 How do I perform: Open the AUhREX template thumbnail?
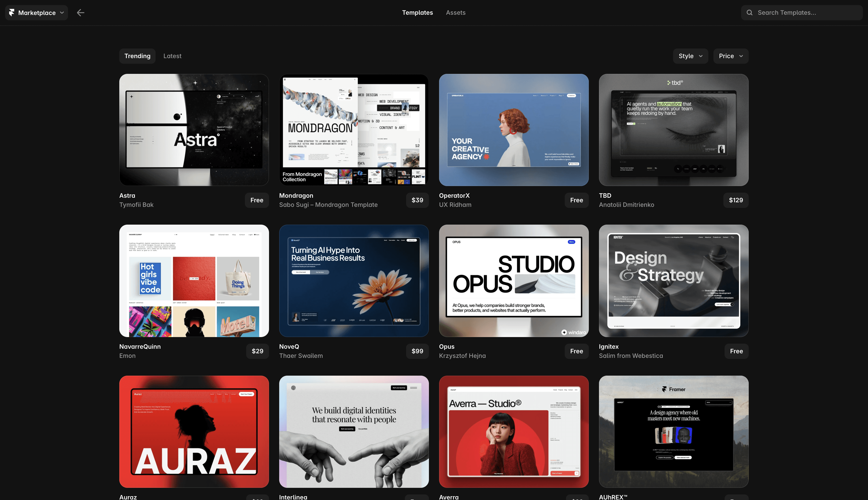[674, 432]
